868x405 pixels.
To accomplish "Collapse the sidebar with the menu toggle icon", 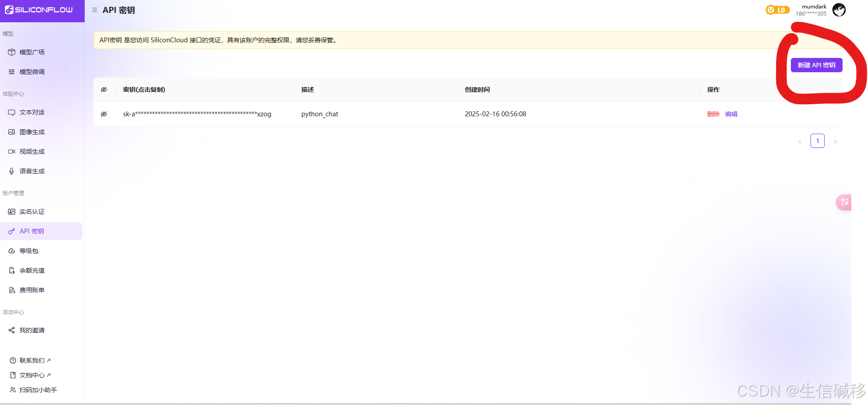I will click(95, 10).
